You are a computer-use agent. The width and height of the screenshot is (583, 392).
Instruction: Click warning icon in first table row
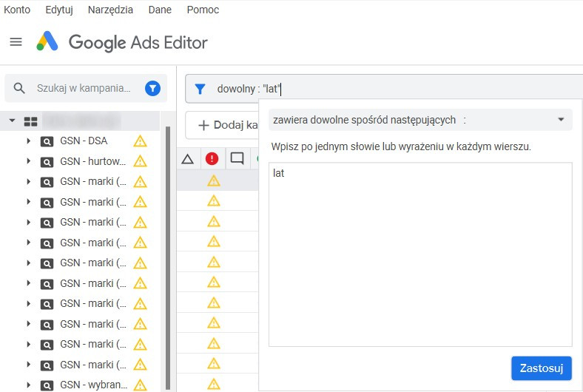pos(214,181)
